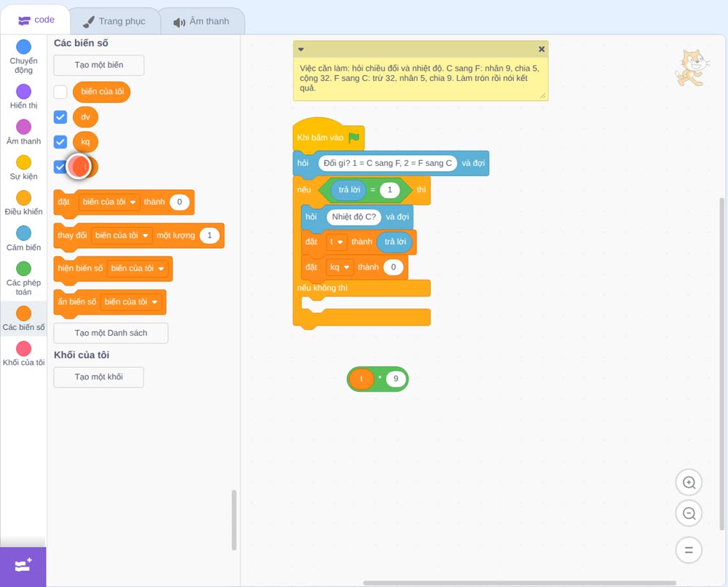Viewport: 728px width, 587px height.
Task: Uncheck the dv variable checkbox
Action: pos(60,117)
